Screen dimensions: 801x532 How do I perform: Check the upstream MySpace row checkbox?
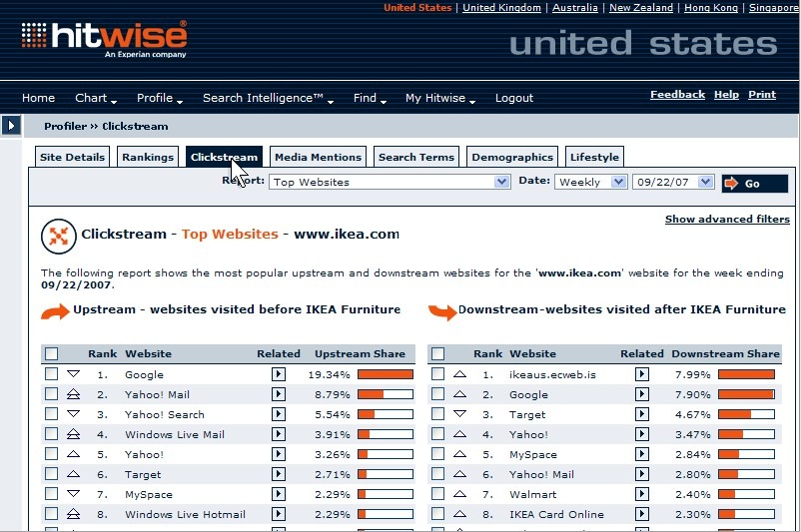52,494
